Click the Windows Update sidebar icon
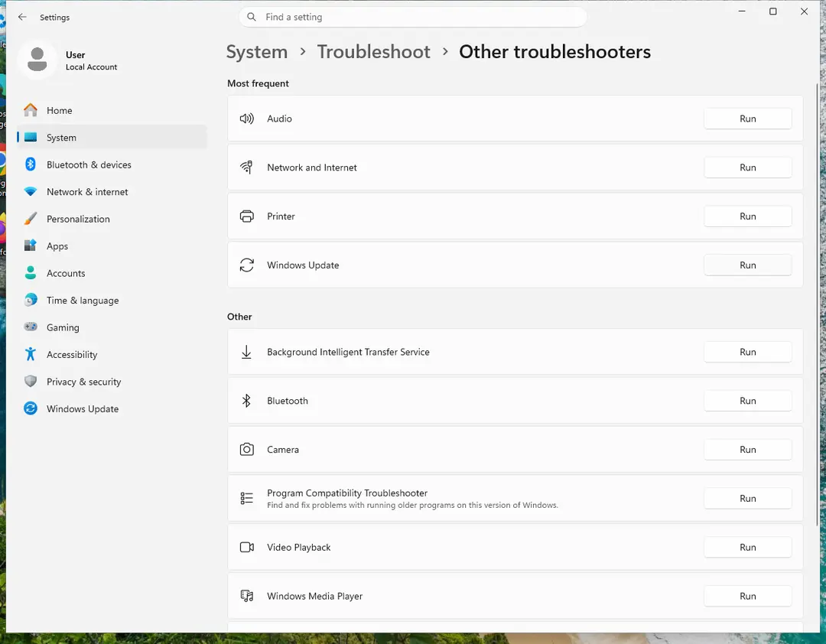 [31, 408]
